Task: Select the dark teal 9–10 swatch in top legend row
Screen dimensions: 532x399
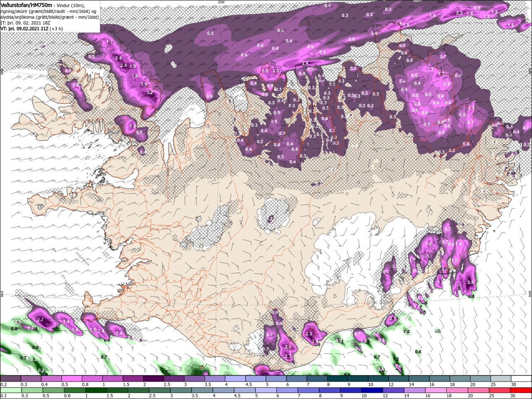Action: tap(357, 379)
